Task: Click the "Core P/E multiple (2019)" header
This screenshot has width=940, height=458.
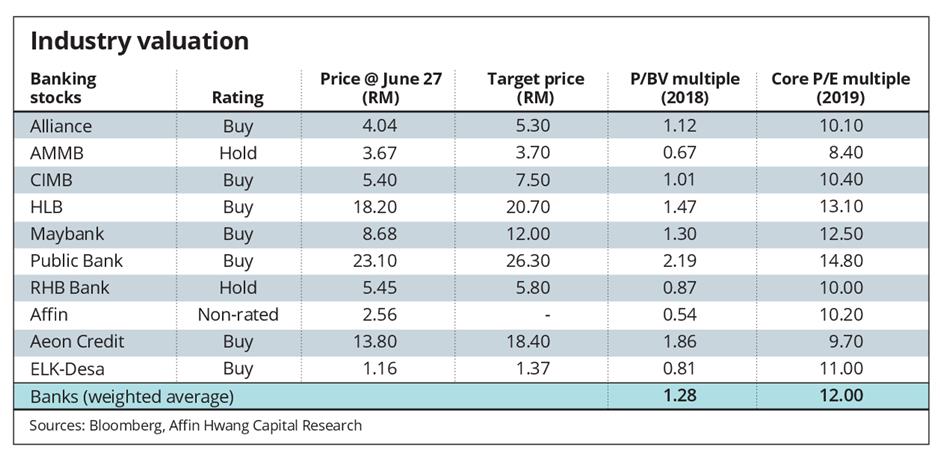Action: (840, 88)
